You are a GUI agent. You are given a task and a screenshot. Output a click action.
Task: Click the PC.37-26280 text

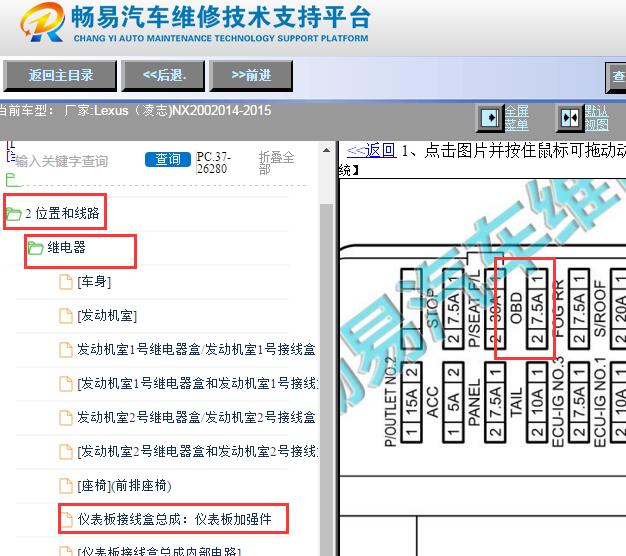213,163
